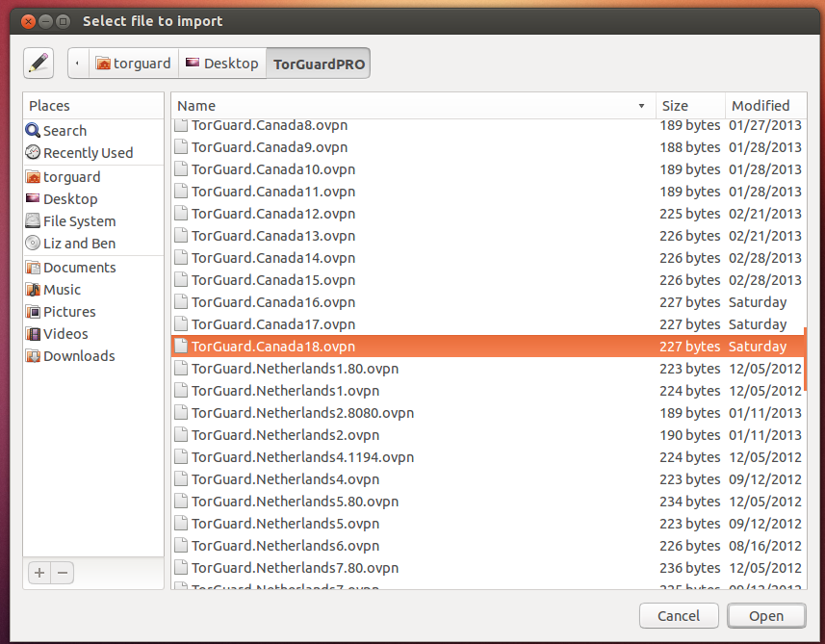825x644 pixels.
Task: Add a bookmark with the plus button
Action: (x=39, y=573)
